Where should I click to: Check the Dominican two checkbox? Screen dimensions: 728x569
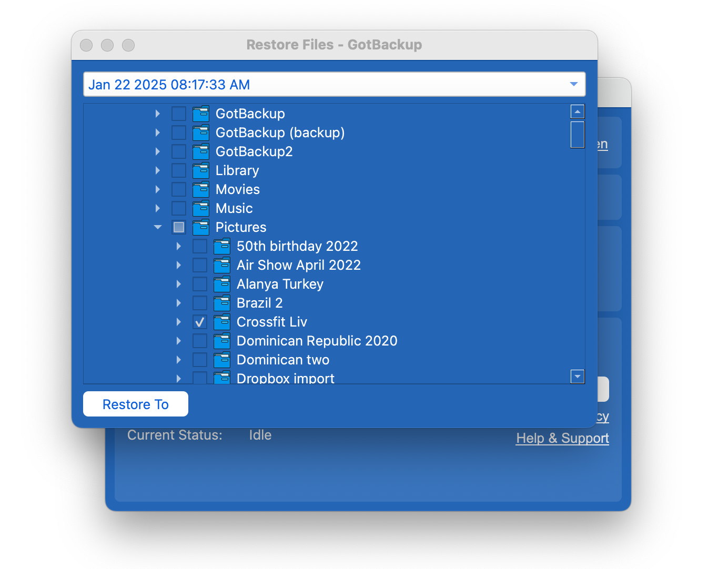[x=200, y=360]
